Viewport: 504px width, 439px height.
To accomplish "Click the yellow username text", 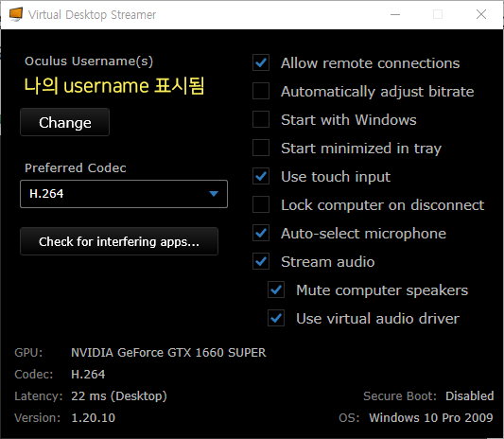I will (114, 86).
